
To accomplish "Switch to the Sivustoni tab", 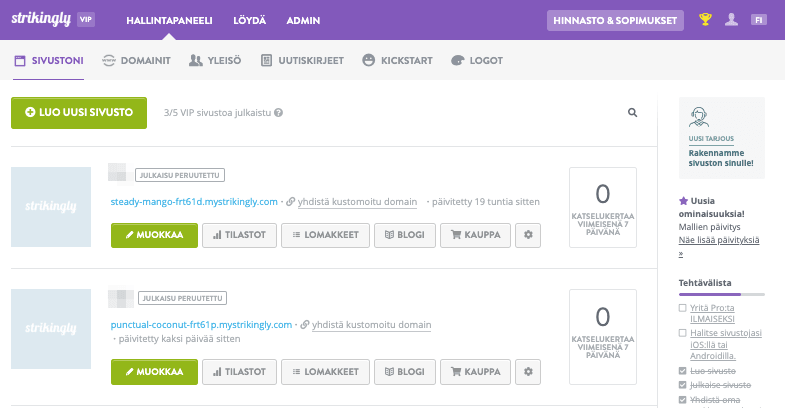I will point(49,61).
